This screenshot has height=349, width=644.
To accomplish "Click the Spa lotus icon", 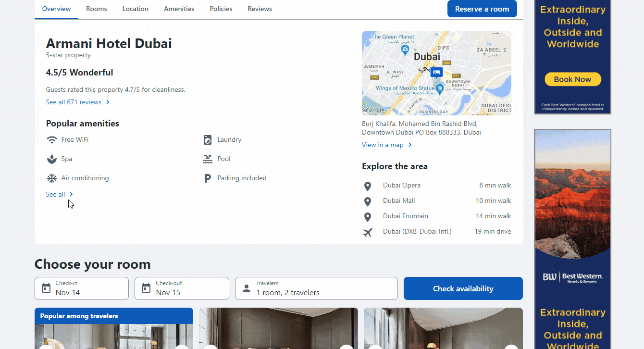I will point(52,159).
